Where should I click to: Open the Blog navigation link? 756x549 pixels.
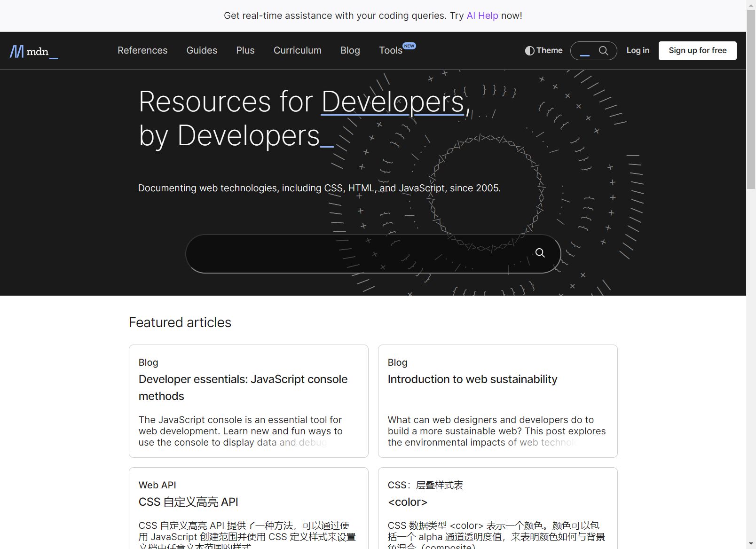350,50
